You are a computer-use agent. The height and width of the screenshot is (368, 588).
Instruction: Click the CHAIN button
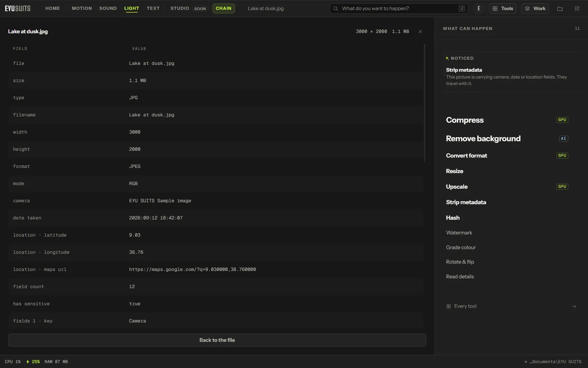223,8
